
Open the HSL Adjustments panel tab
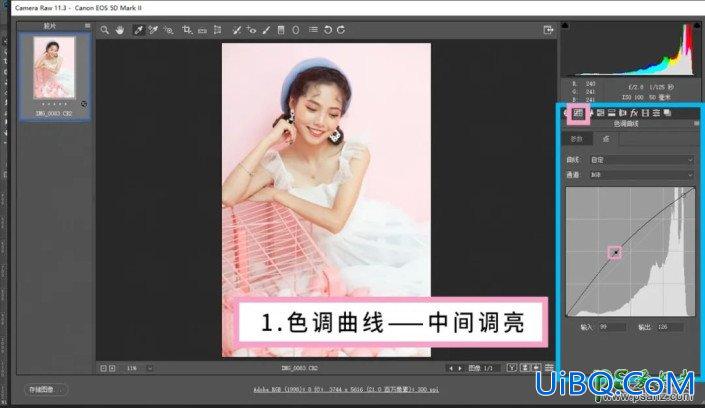601,113
